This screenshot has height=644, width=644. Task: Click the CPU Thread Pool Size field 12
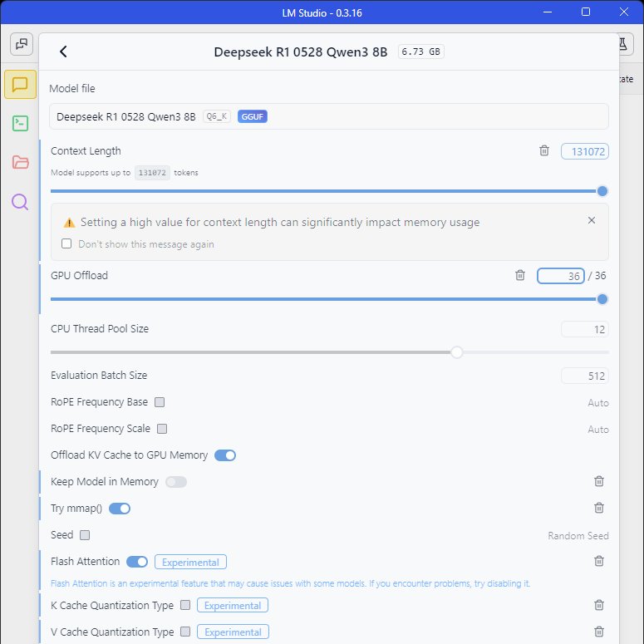coord(585,329)
